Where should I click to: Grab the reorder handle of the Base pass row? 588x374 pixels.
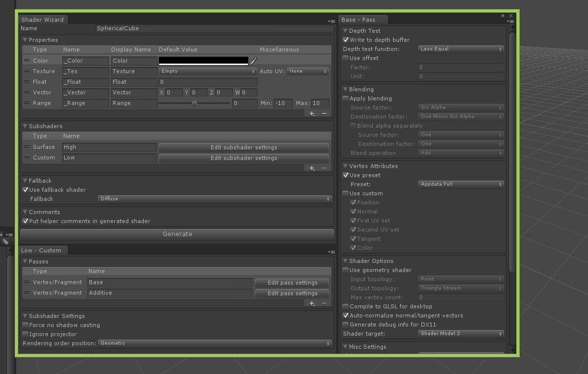(27, 282)
